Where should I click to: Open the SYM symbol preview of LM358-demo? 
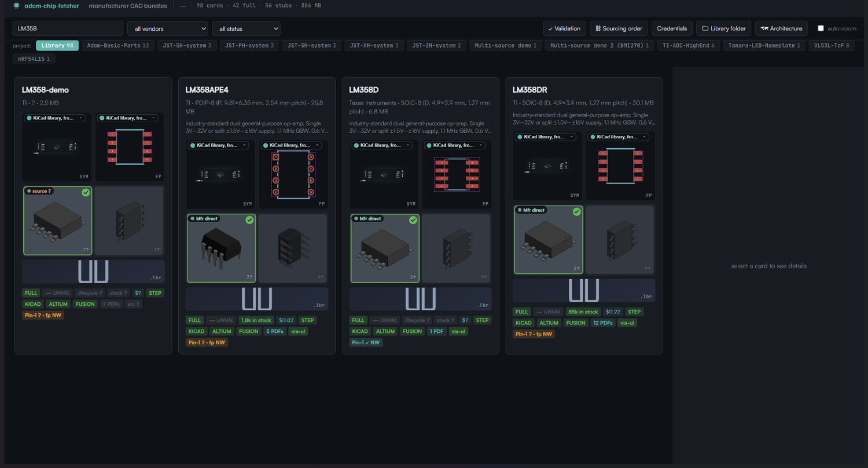58,147
